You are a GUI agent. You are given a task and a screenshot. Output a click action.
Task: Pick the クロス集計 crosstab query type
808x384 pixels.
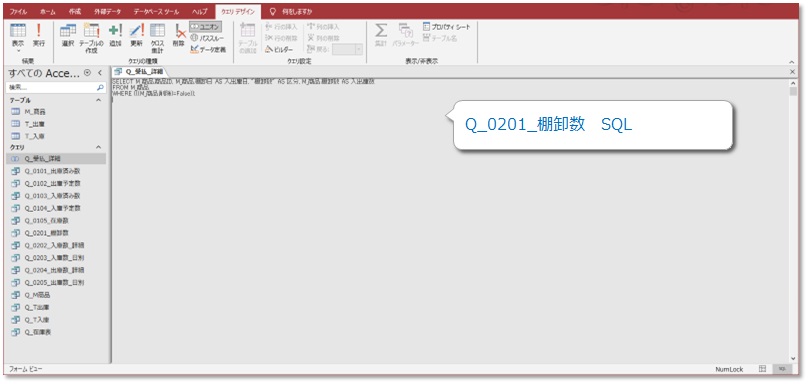[157, 38]
